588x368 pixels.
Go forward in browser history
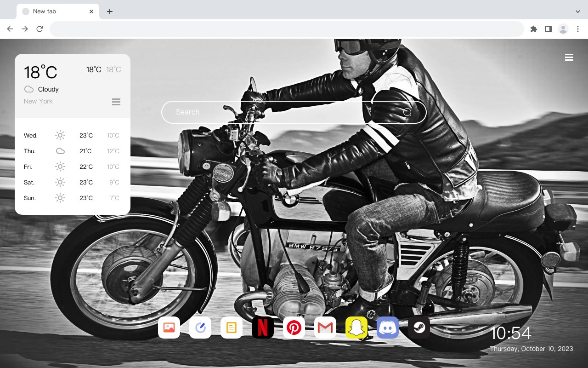point(25,29)
